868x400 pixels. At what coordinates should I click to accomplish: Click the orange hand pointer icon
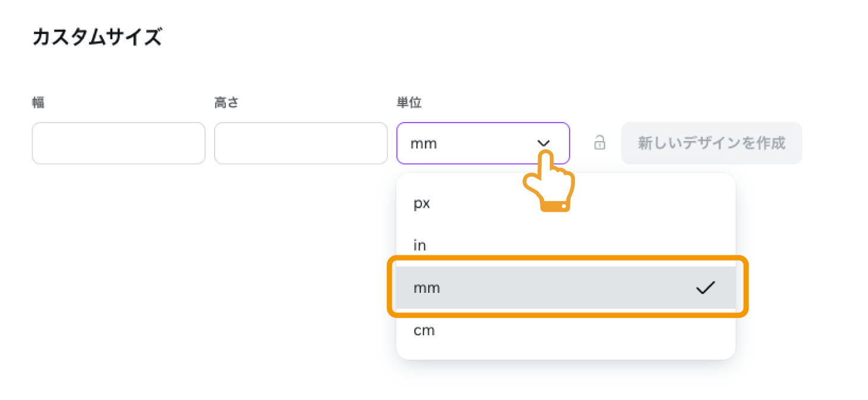click(x=549, y=182)
